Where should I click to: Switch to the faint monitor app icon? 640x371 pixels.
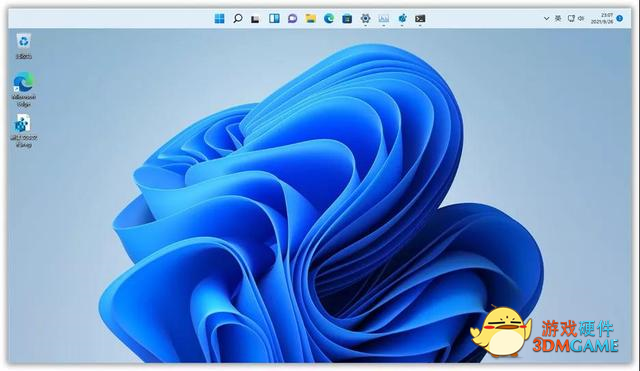384,18
